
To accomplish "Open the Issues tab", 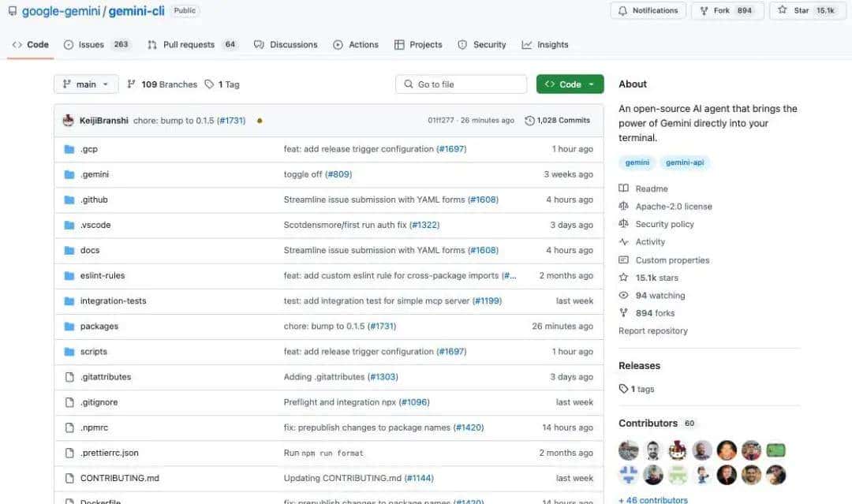I will [97, 44].
